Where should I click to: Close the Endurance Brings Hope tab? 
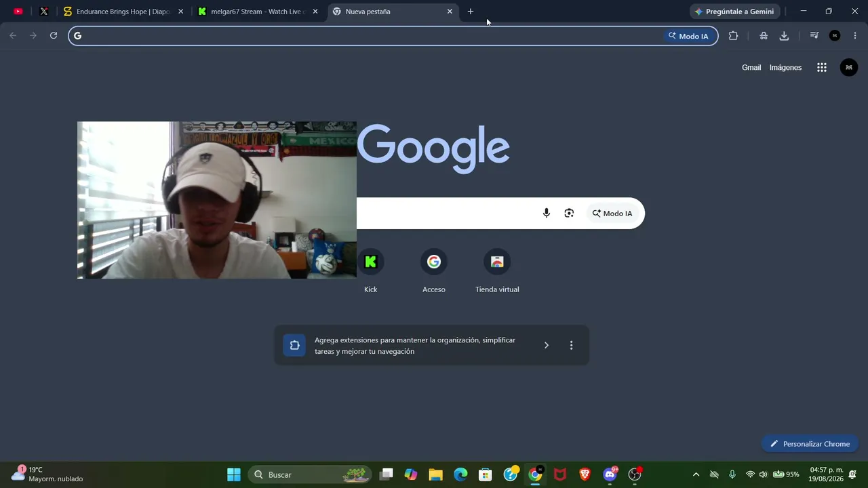pos(180,12)
